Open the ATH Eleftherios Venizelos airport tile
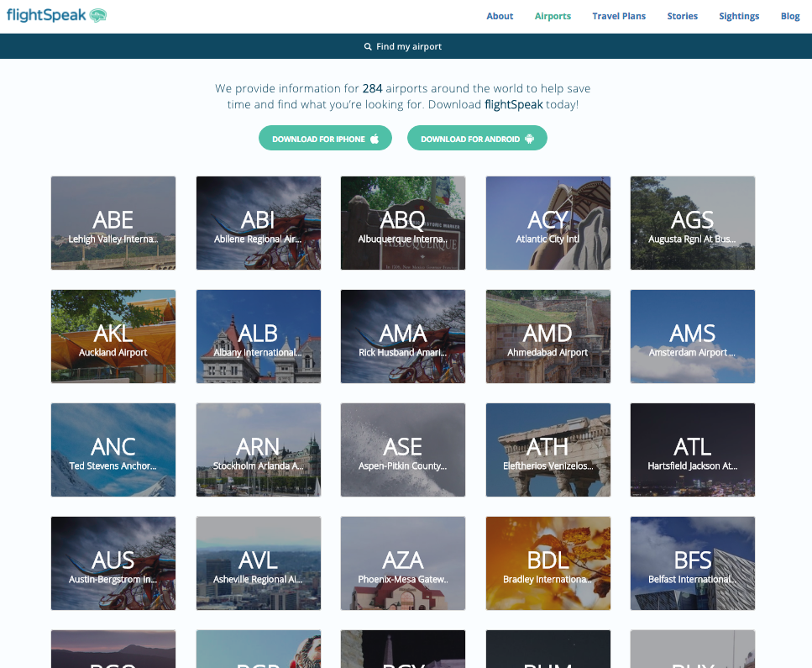Screen dimensions: 812x668 pos(547,450)
